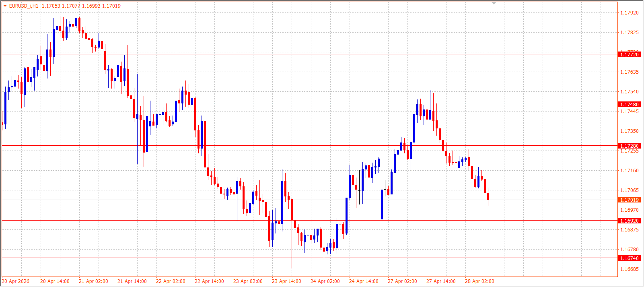Click the current price label 1.17019

(629, 200)
